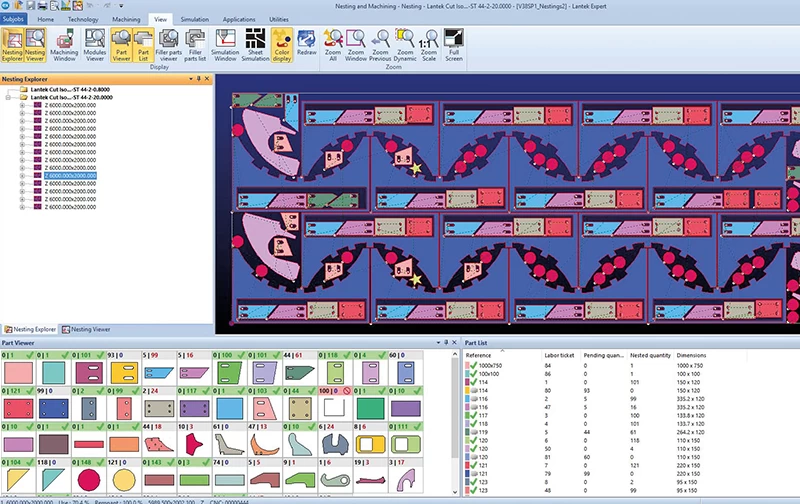This screenshot has height=504, width=800.
Task: Select the blue holed plate labeled 99|0
Action: 54,408
